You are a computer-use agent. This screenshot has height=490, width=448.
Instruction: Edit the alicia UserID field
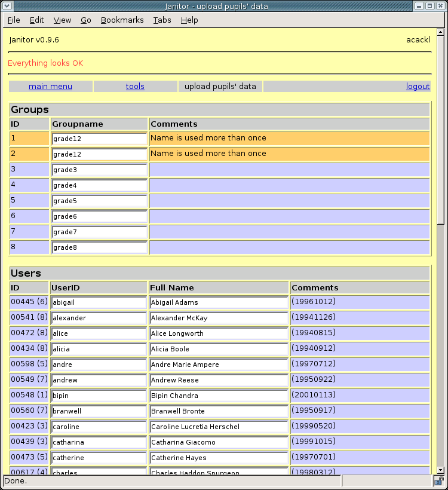(99, 349)
